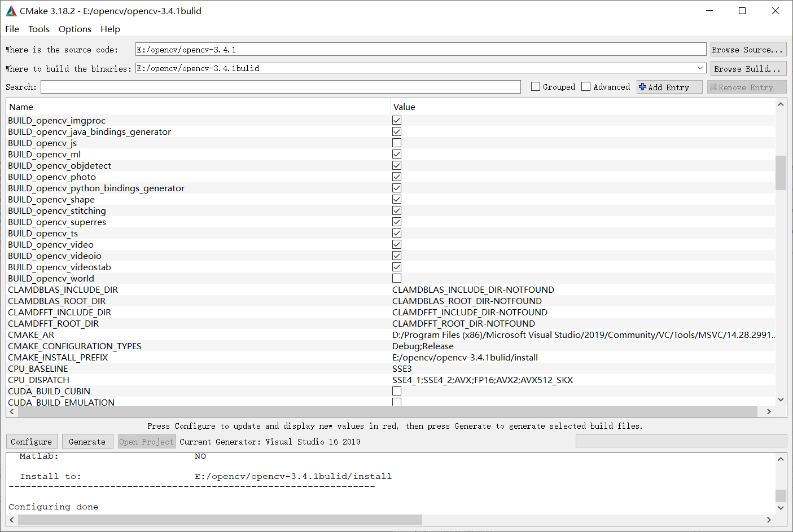Viewport: 793px width, 532px height.
Task: Click the variable list horizontal scroll left arrow
Action: pyautogui.click(x=12, y=412)
